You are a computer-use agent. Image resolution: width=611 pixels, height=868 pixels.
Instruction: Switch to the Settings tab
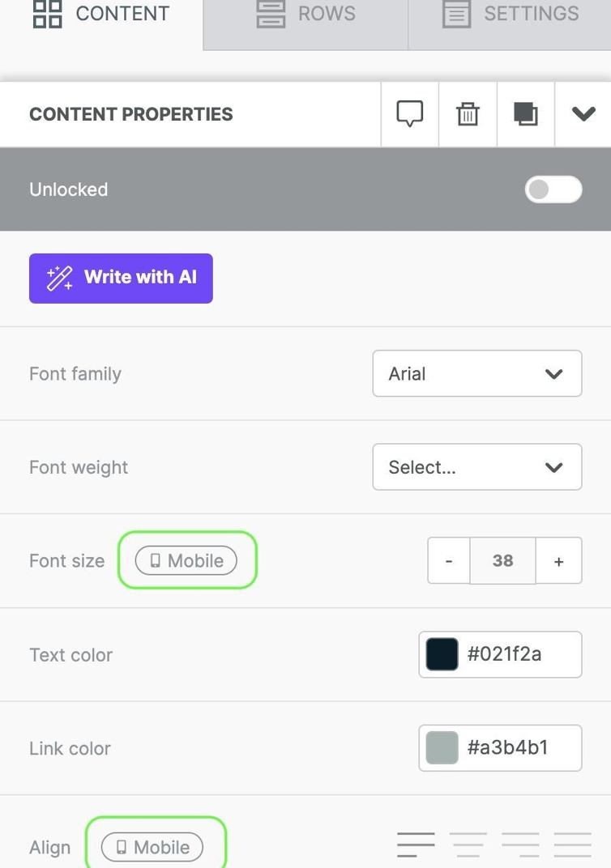511,14
